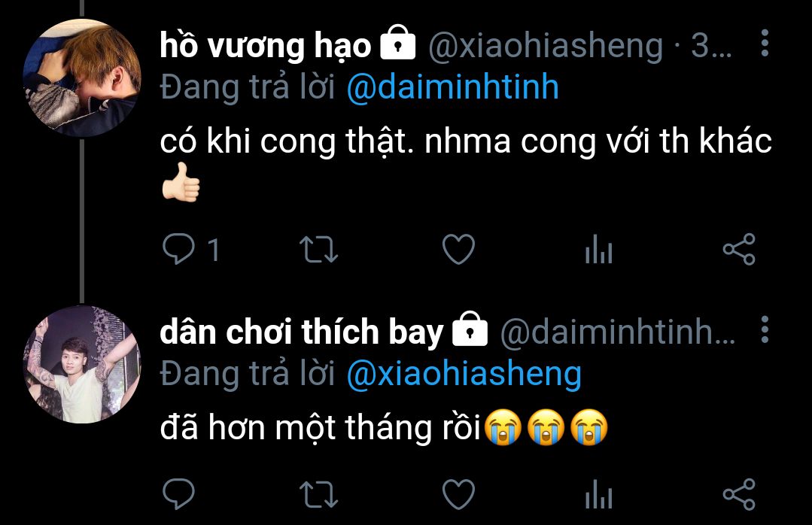The image size is (812, 525).
Task: Open the @xiaohiasheng mention link
Action: click(464, 375)
